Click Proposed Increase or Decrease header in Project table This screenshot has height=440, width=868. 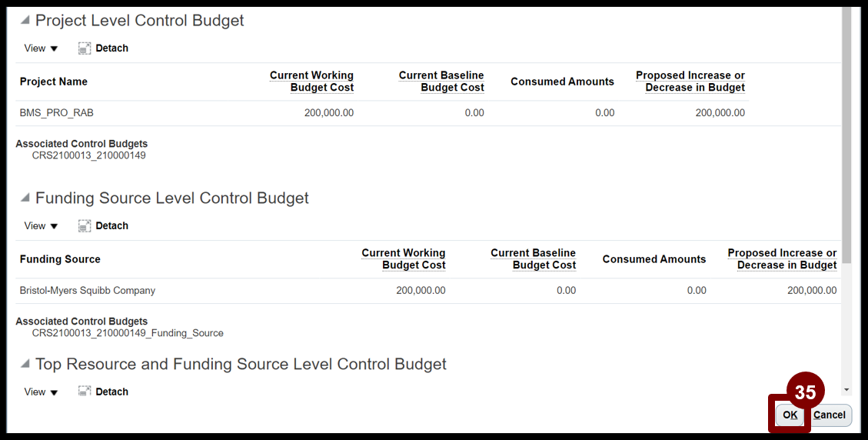pyautogui.click(x=690, y=82)
